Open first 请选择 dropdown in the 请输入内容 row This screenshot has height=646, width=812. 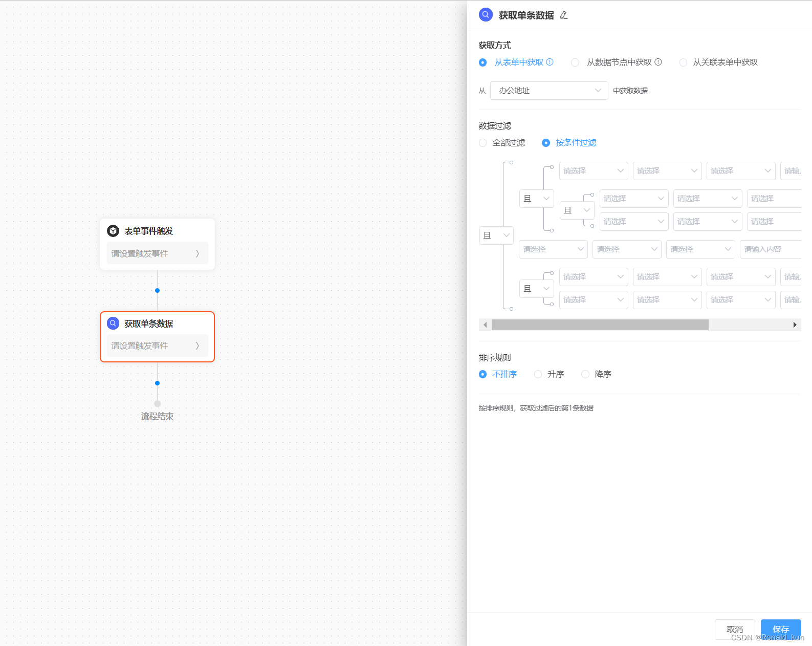point(553,249)
